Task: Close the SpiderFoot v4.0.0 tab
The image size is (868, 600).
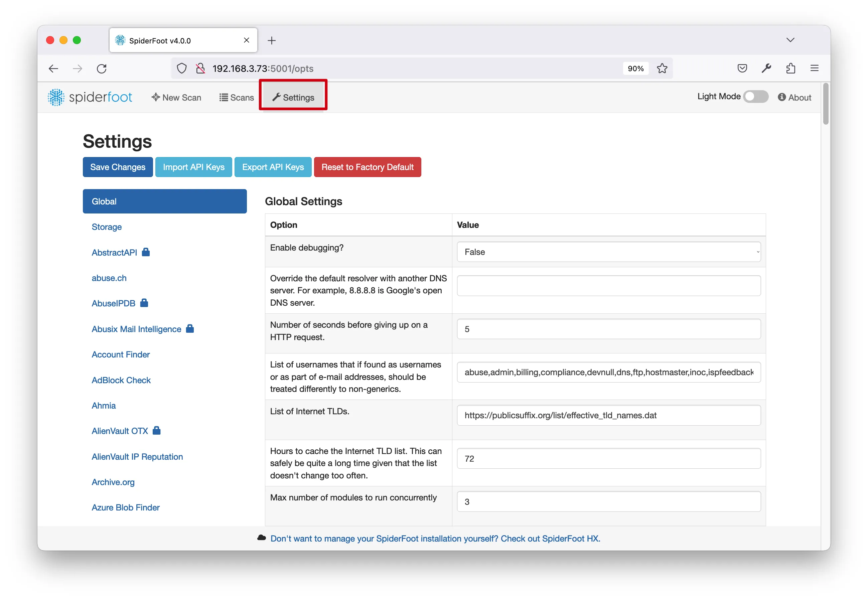Action: tap(247, 40)
